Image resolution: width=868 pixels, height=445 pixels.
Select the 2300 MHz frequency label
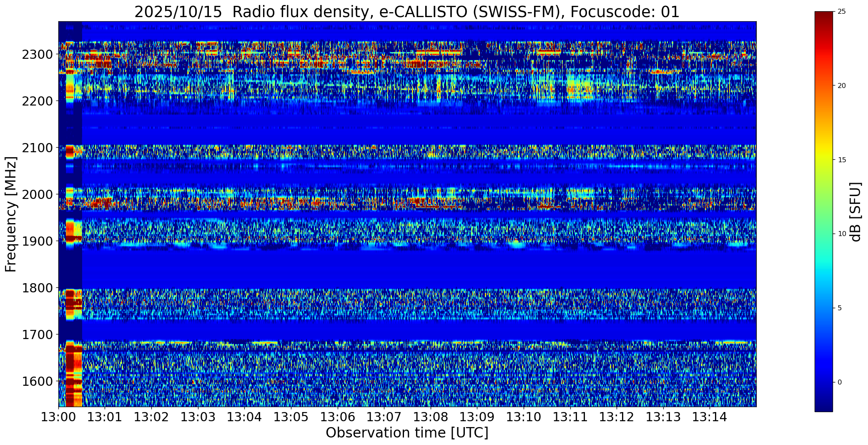tap(37, 55)
